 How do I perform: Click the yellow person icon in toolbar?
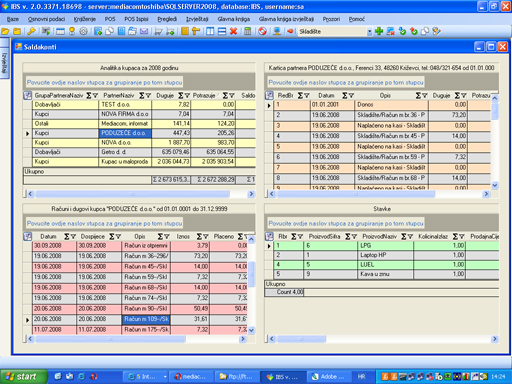[72, 31]
